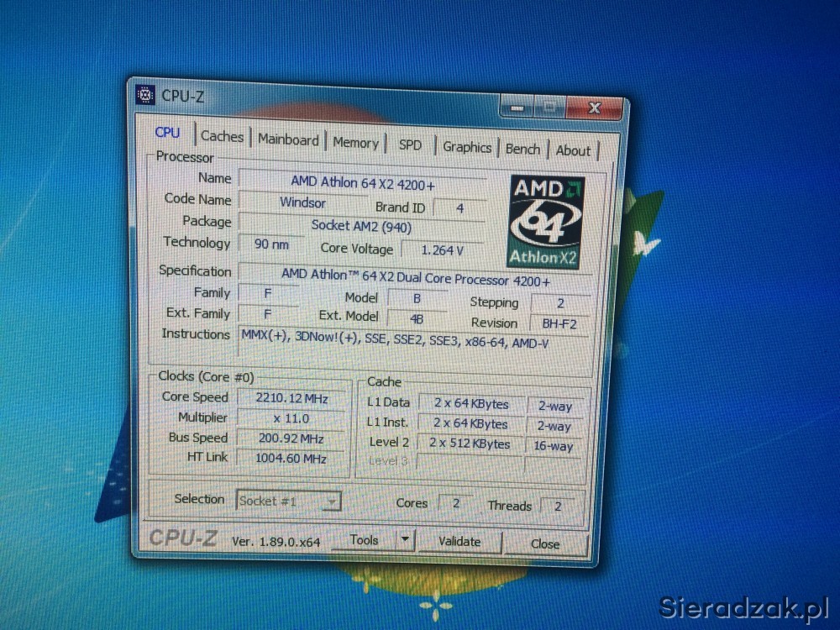Click the Family value 'F'
Image resolution: width=840 pixels, height=630 pixels.
tap(268, 293)
